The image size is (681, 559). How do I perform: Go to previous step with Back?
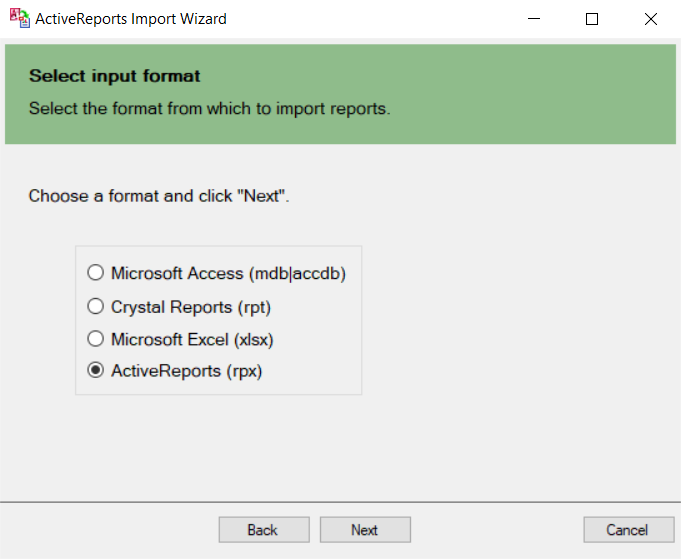(x=264, y=529)
